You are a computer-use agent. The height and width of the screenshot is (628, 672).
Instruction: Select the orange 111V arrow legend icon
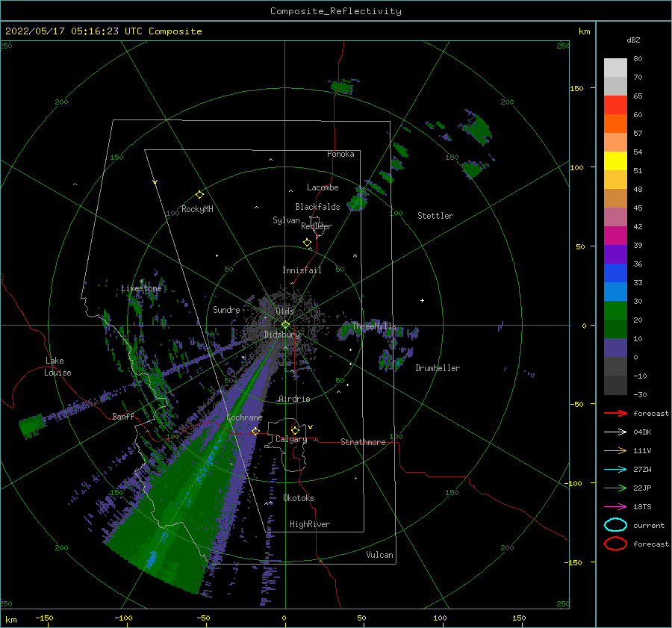click(615, 450)
